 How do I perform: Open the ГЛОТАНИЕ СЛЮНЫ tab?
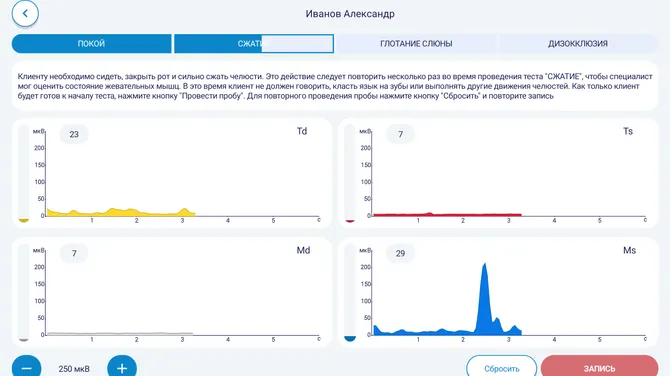pyautogui.click(x=416, y=44)
